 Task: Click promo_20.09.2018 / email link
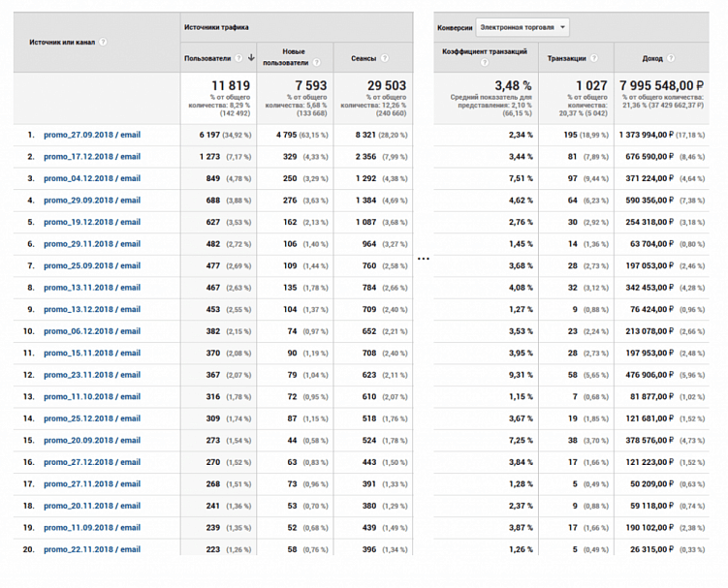point(92,441)
